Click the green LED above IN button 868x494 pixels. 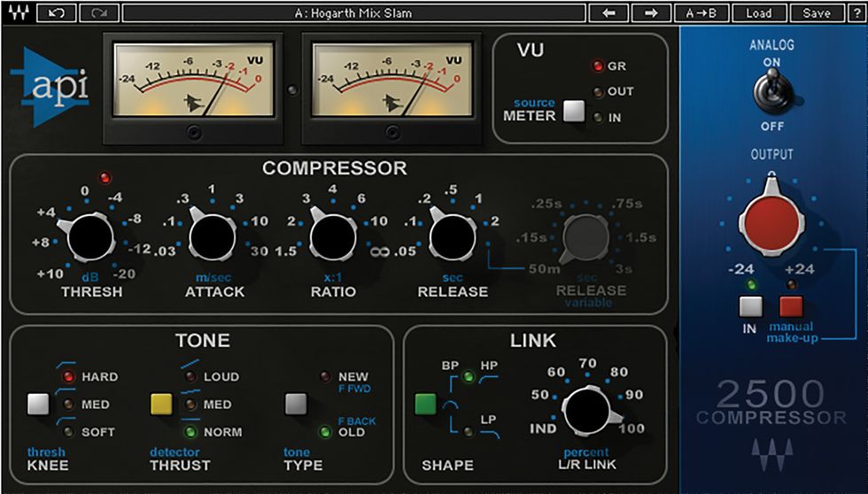(751, 285)
